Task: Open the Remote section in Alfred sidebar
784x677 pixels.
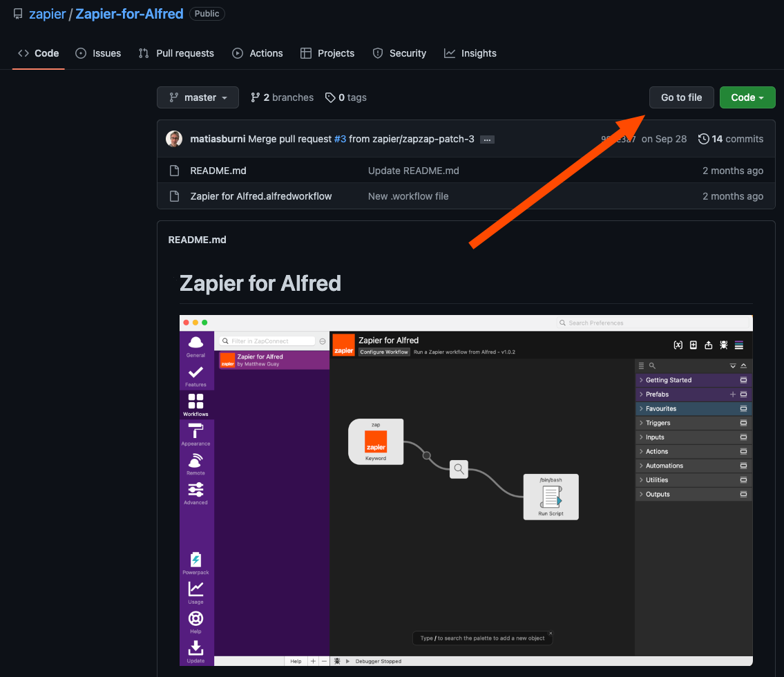Action: point(195,464)
